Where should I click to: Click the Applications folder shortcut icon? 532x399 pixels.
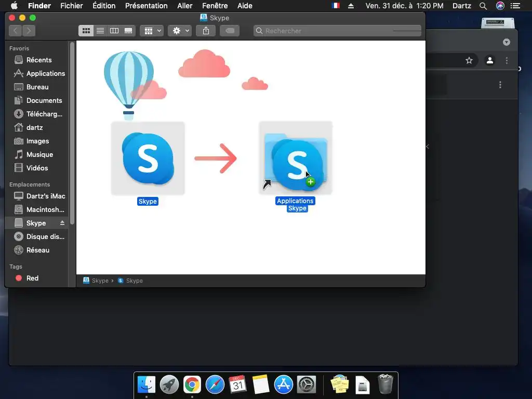(296, 158)
